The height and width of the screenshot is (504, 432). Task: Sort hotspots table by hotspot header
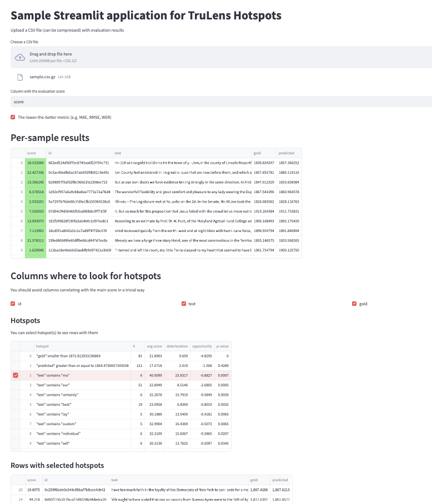pyautogui.click(x=82, y=346)
